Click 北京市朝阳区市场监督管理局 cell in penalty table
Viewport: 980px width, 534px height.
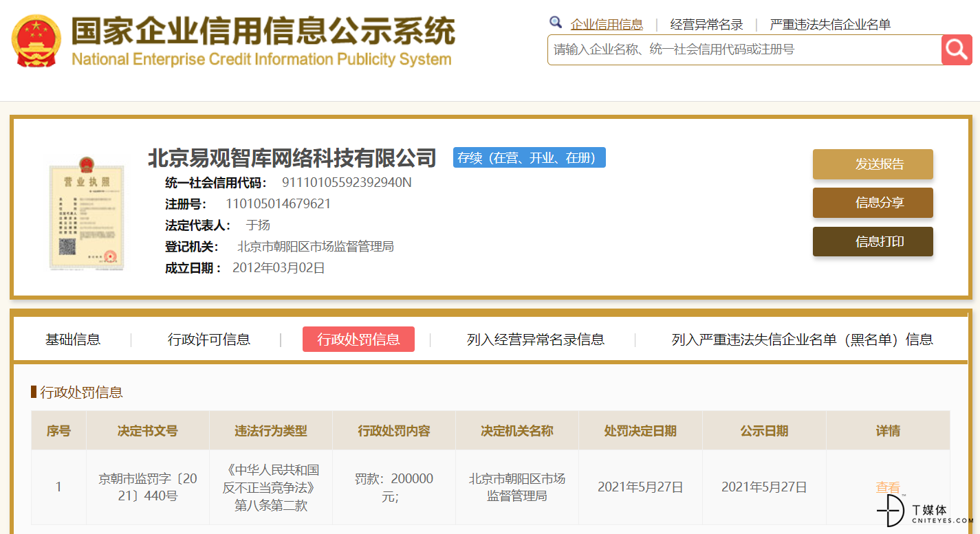click(x=517, y=487)
